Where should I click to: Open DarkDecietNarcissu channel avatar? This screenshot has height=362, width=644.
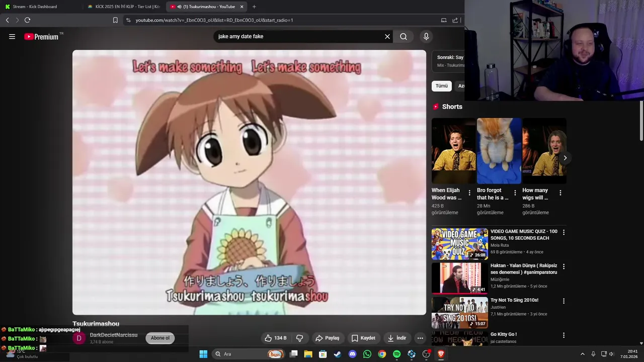(79, 338)
